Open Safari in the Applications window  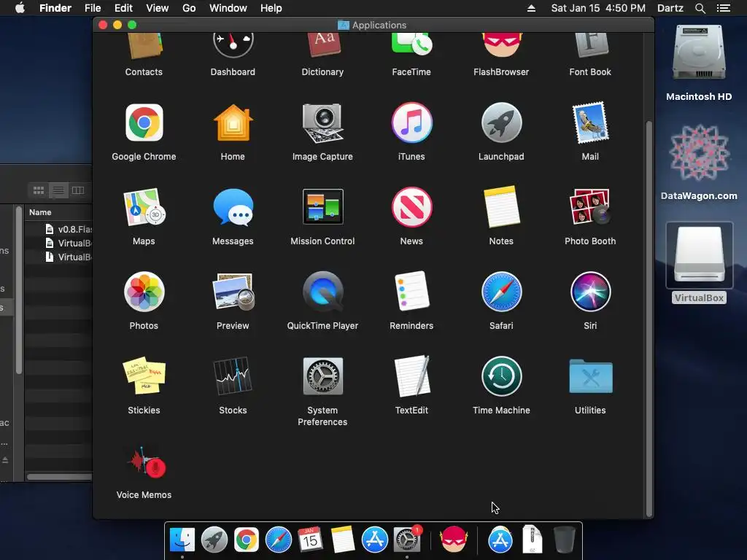[x=501, y=292]
